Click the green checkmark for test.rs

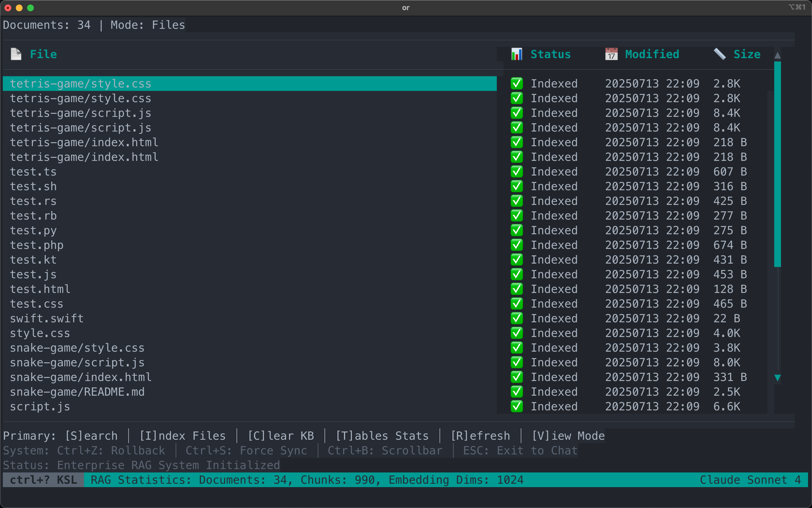517,201
